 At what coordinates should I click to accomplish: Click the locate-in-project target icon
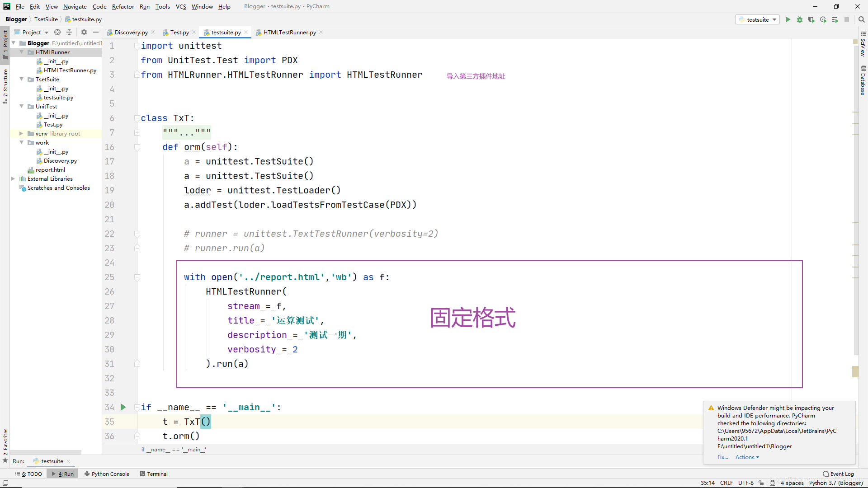(57, 32)
